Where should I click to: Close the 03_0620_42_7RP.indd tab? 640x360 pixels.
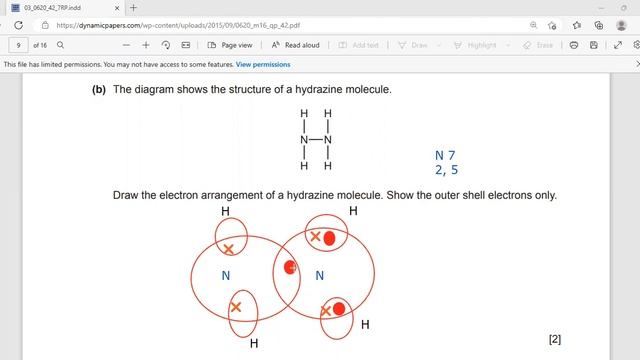point(117,8)
